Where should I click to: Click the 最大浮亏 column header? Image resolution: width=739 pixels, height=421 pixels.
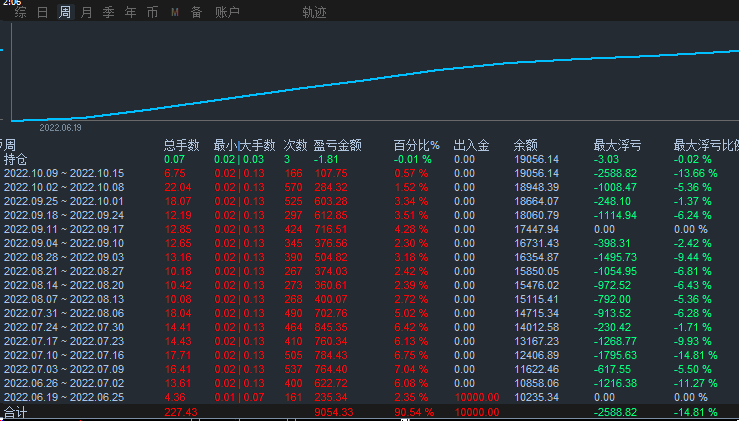[x=617, y=145]
